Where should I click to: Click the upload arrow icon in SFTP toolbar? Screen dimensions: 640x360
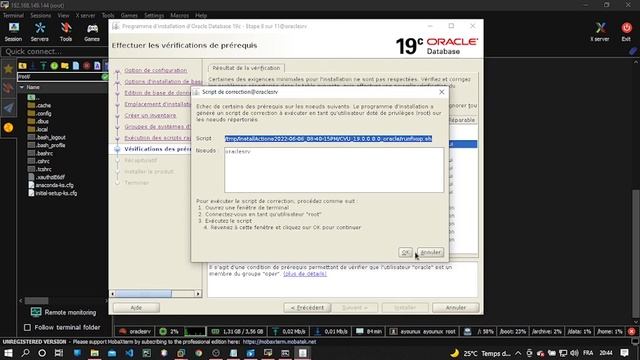click(x=43, y=66)
